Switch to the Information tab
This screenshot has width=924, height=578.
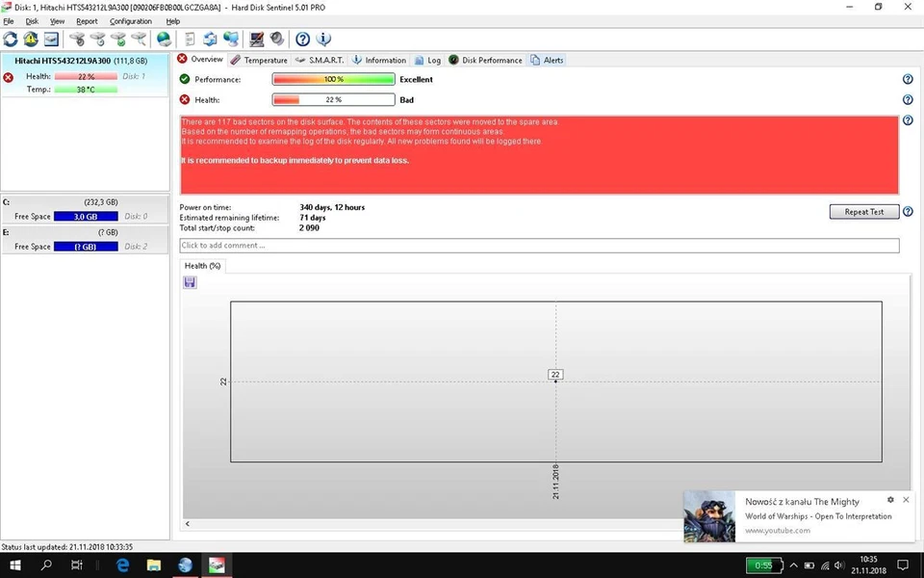pos(379,60)
